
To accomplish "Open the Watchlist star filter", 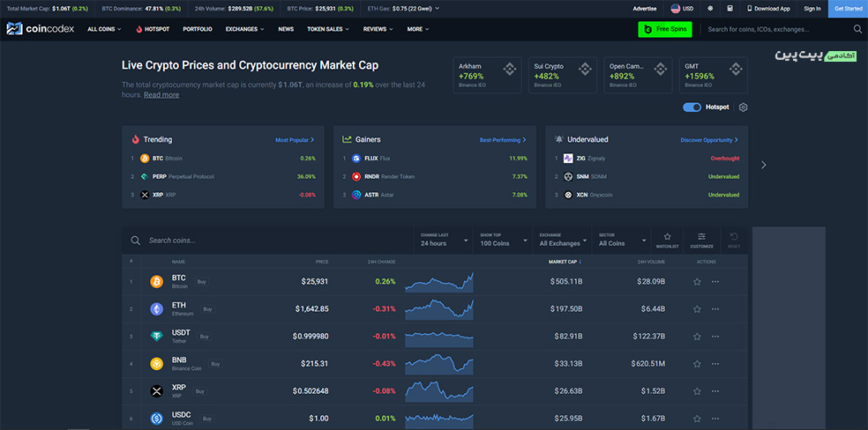I will click(x=667, y=241).
